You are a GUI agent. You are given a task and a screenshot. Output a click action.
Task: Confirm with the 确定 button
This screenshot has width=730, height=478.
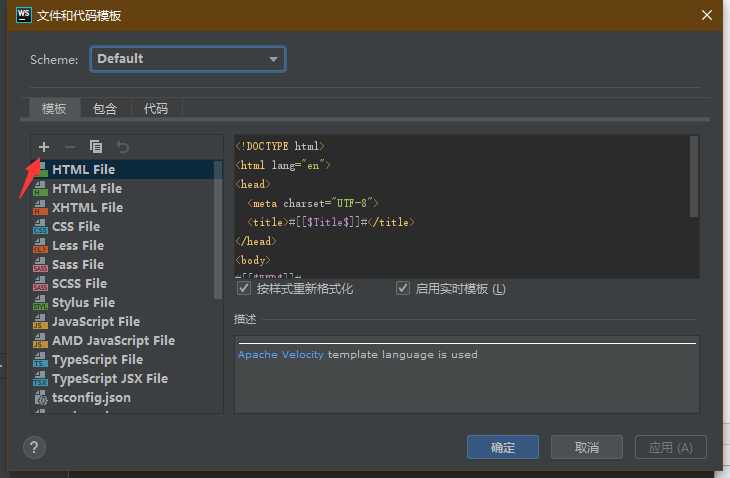coord(503,447)
